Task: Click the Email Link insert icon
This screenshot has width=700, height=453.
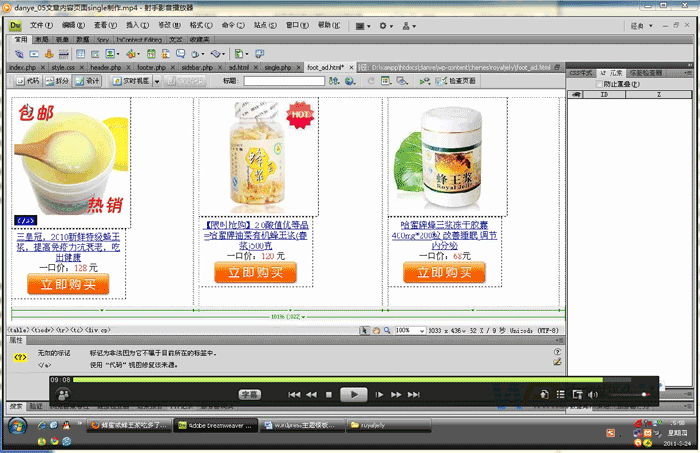Action: coord(34,54)
